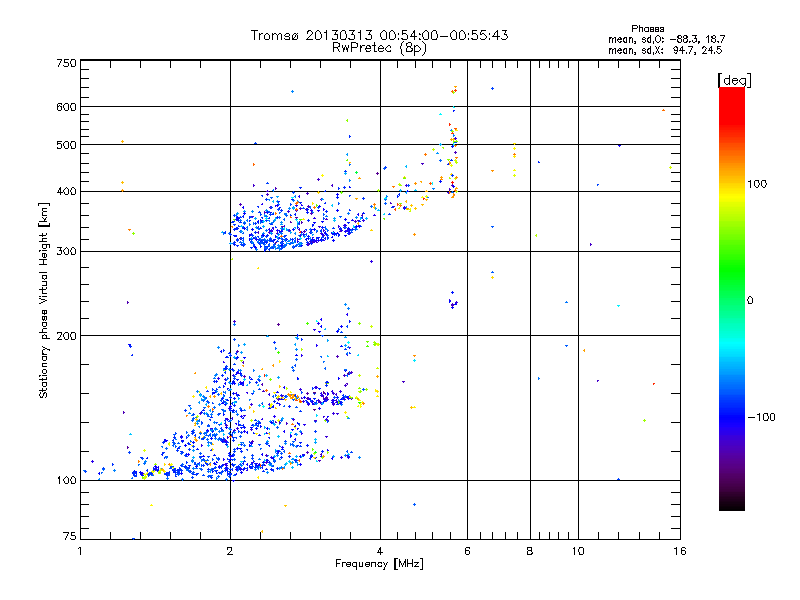Click the y-axis tick label '300'
Viewport: 800px width, 600px height.
point(67,251)
